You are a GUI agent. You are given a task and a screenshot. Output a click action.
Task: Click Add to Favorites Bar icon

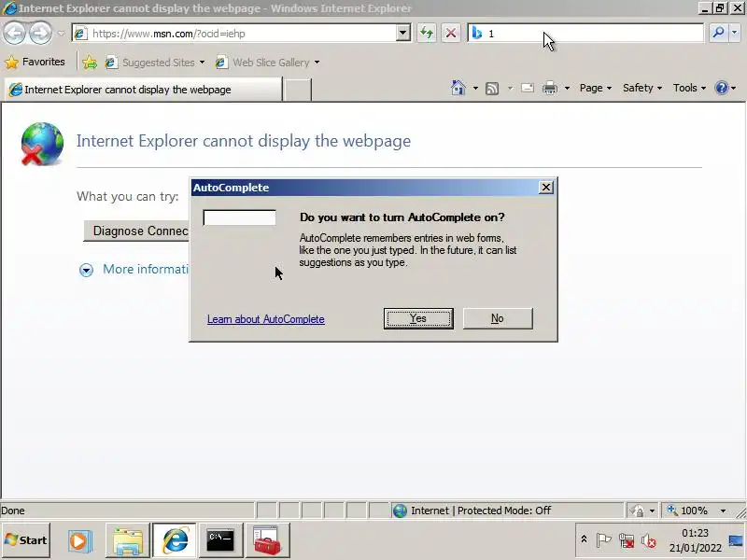click(x=90, y=63)
